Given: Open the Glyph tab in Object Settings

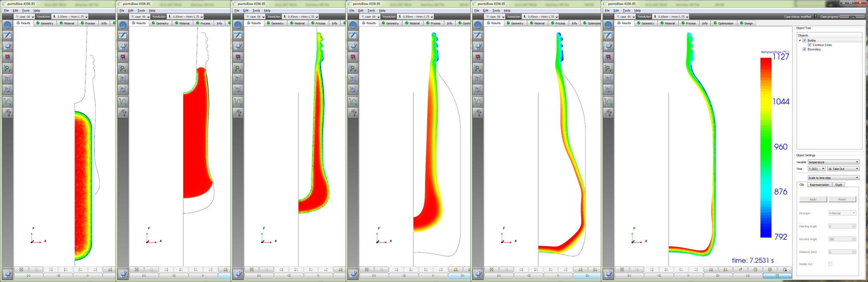Looking at the screenshot, I should coord(838,185).
